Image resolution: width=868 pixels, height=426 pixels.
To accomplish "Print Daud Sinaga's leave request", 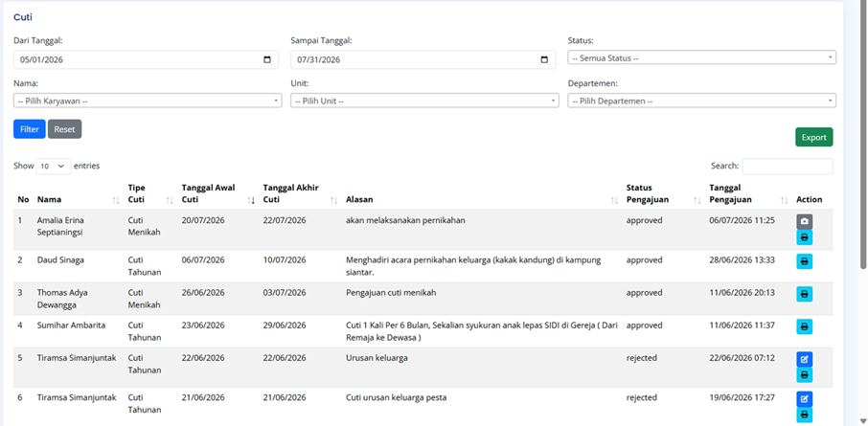I will click(805, 261).
